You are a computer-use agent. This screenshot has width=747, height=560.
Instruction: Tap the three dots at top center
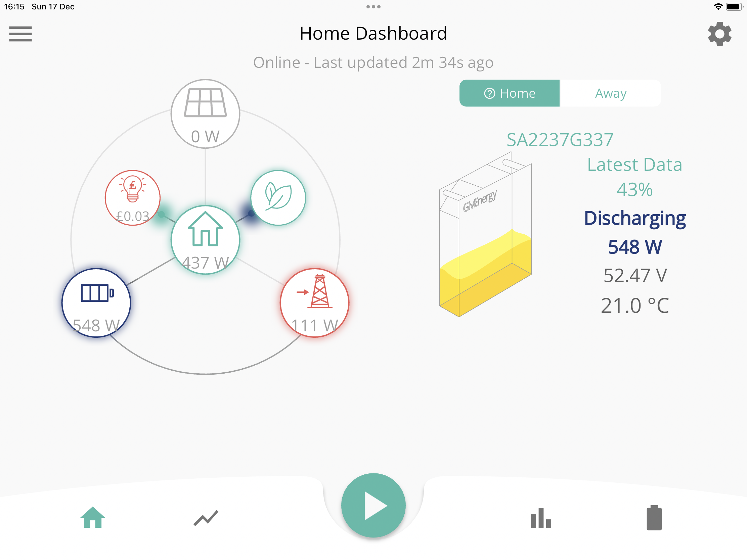[373, 7]
